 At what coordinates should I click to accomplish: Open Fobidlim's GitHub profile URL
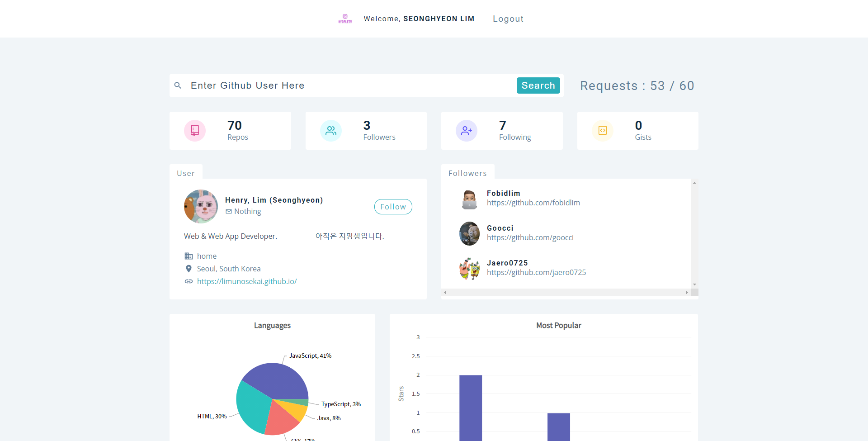point(533,203)
